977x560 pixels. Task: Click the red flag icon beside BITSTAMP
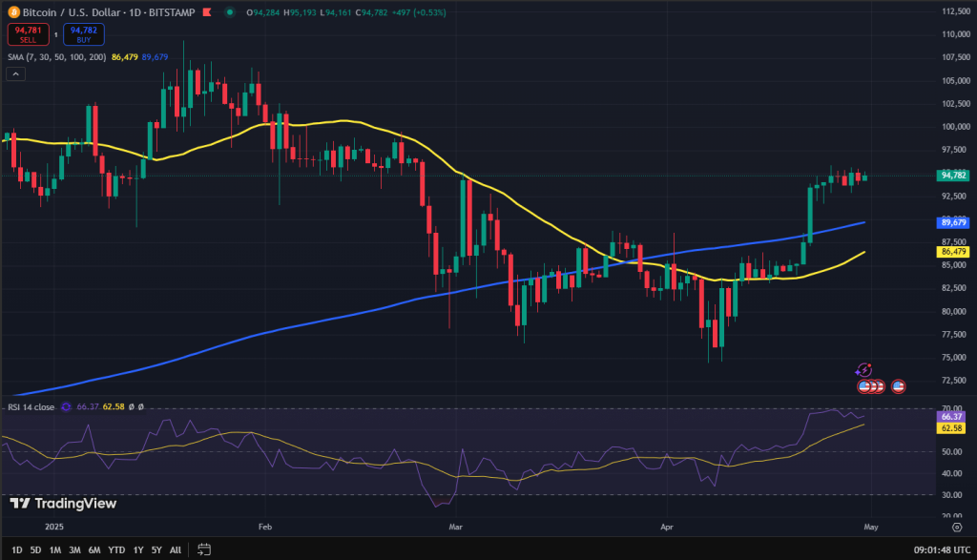click(x=207, y=11)
